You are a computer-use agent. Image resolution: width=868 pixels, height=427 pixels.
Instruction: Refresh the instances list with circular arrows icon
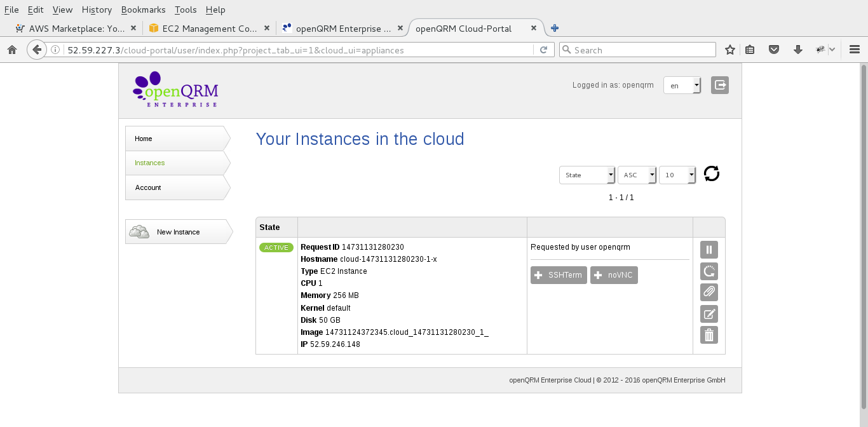click(x=712, y=173)
